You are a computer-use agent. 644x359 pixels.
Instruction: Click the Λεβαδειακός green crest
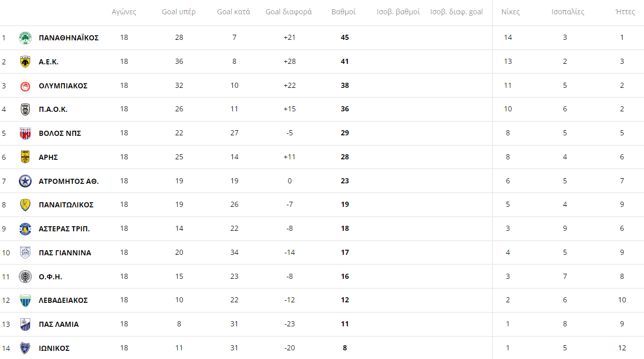pyautogui.click(x=25, y=300)
